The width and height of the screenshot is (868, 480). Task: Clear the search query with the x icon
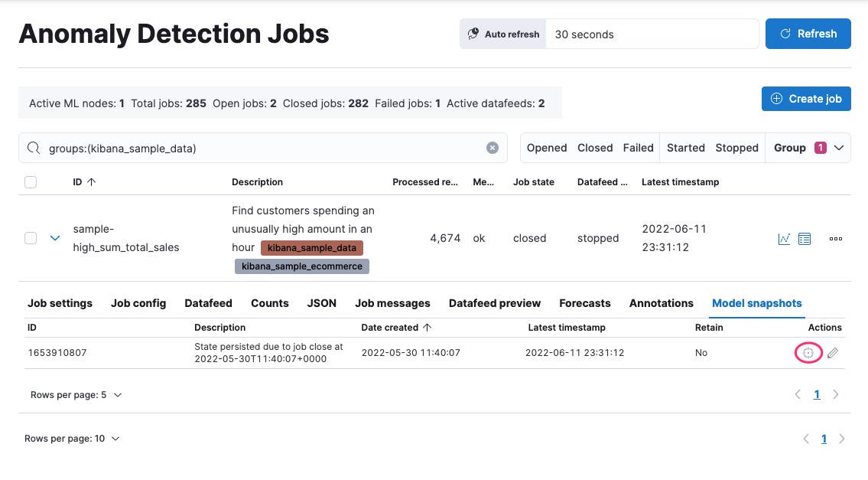pos(493,148)
